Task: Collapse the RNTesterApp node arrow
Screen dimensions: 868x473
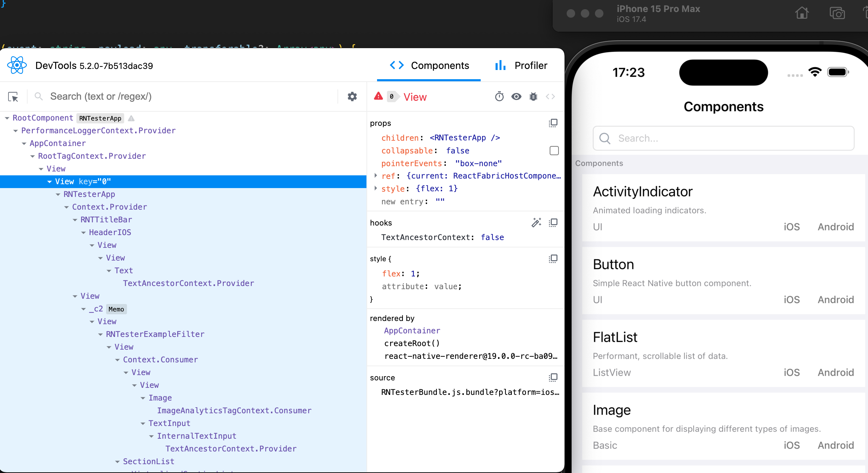Action: (58, 194)
